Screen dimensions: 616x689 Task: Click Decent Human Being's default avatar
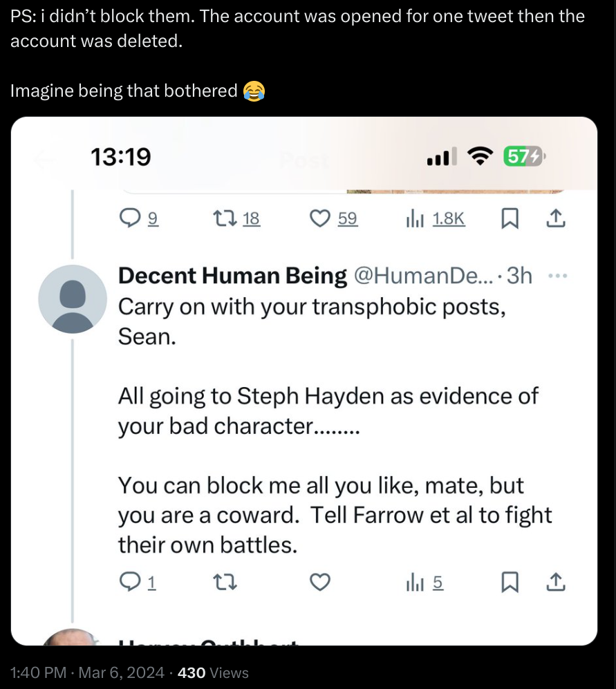click(x=73, y=299)
